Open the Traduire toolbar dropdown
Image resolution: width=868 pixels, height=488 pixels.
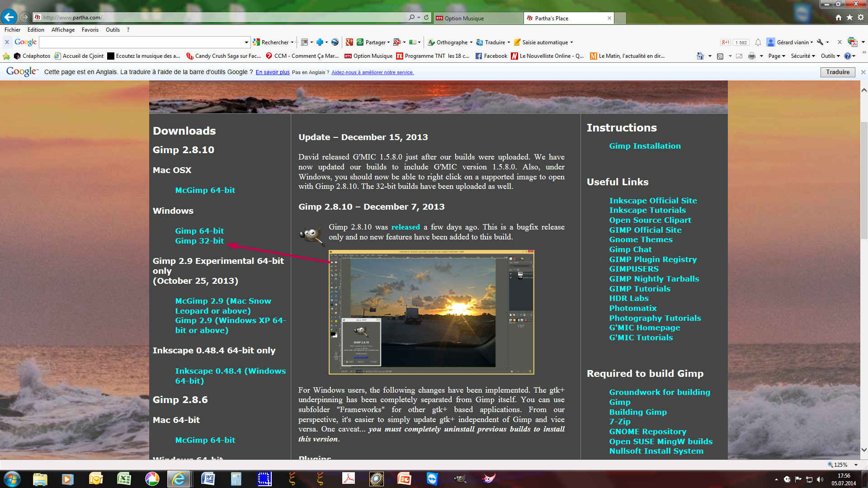coord(493,42)
